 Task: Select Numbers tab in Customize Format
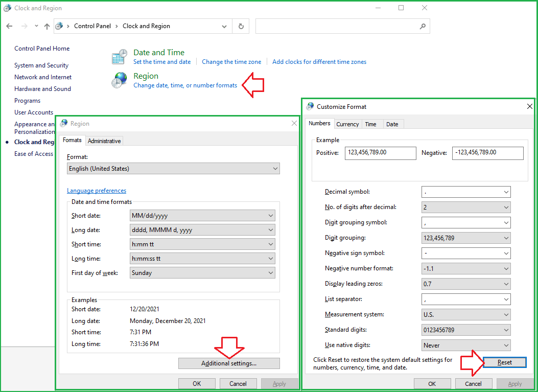(319, 123)
